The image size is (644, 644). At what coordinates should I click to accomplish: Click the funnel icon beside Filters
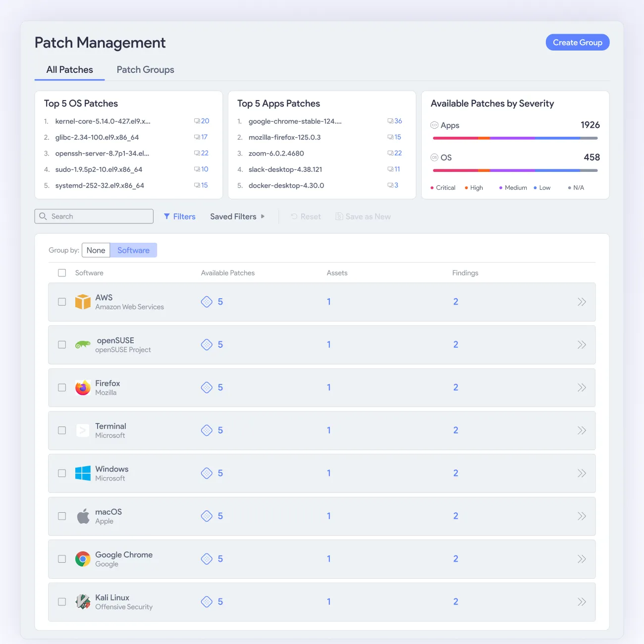click(167, 216)
